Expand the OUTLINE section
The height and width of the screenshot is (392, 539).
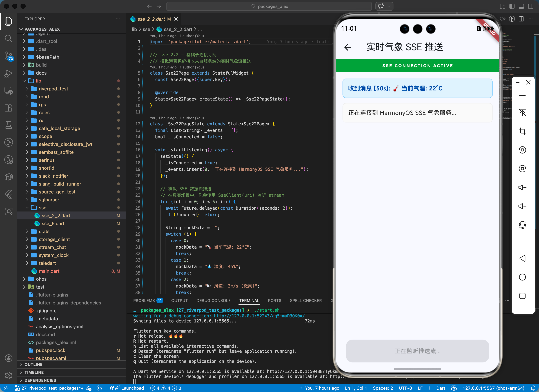tap(34, 364)
